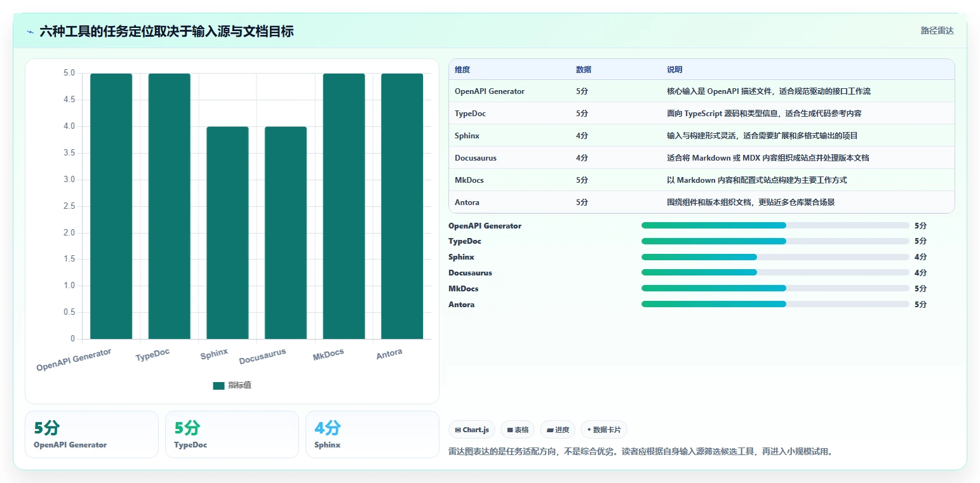The width and height of the screenshot is (980, 483).
Task: Click the Sphinx progress bar
Action: tap(775, 257)
